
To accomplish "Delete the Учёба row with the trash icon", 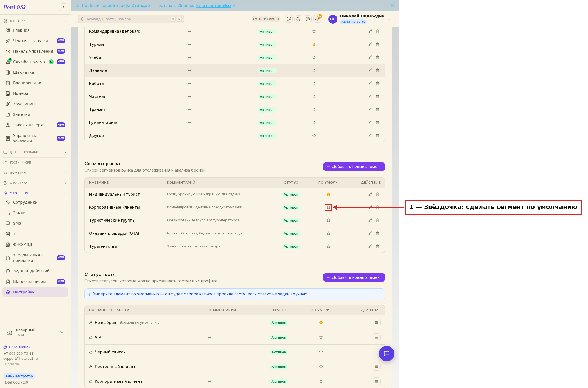I will click(x=378, y=57).
